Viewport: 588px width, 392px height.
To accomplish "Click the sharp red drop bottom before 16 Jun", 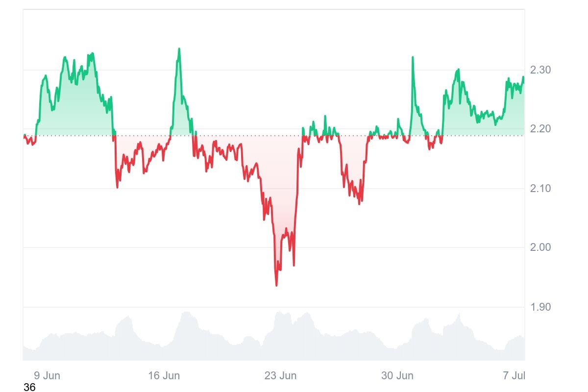I will 117,187.
